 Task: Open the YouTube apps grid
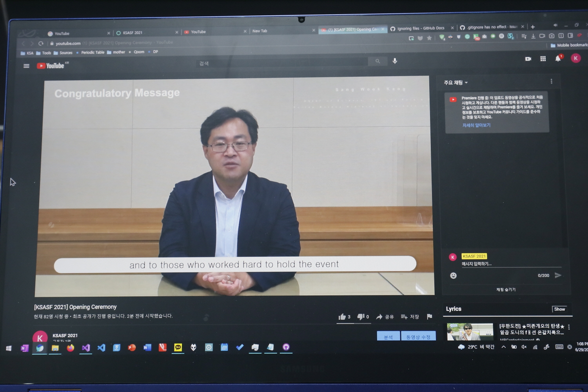[543, 59]
